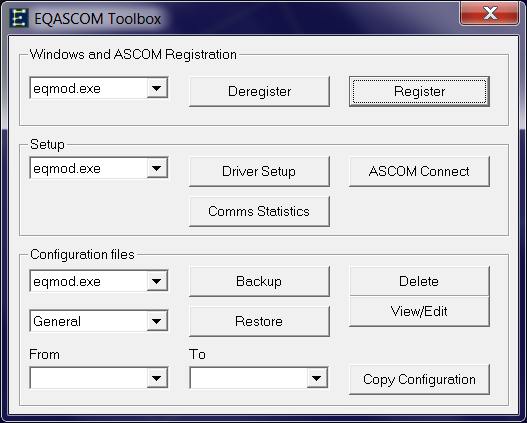Expand the Setup eqmod.exe dropdown arrow

click(157, 168)
